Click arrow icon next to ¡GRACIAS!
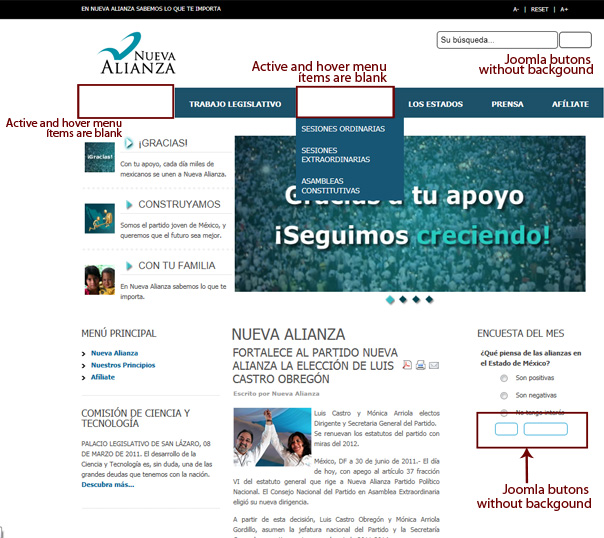The image size is (604, 538). [x=129, y=144]
